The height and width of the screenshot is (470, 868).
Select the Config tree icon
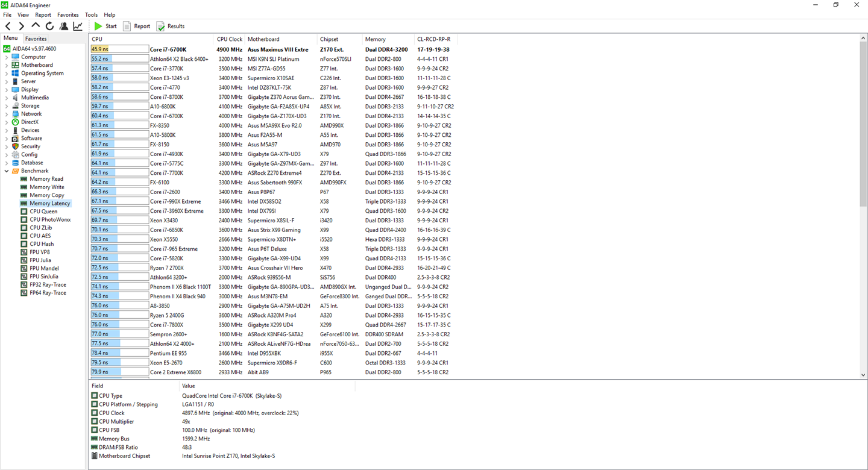click(x=16, y=155)
